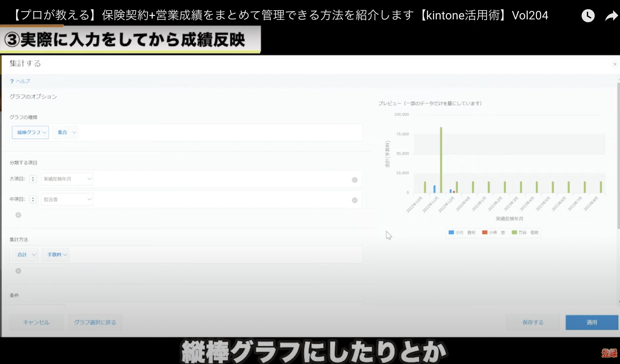Expand the 担当者 field dropdown
This screenshot has width=620, height=364.
(x=67, y=199)
